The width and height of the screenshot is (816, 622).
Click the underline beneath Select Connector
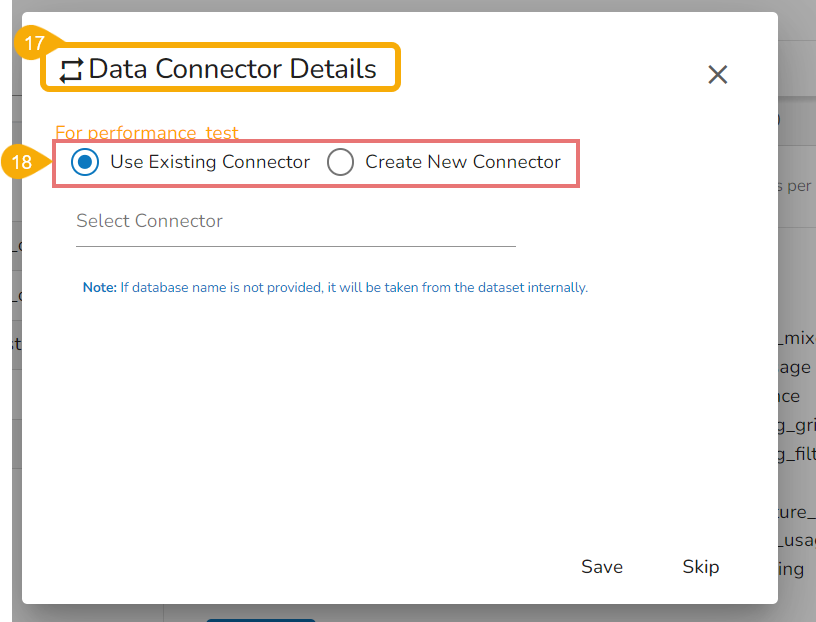pyautogui.click(x=295, y=245)
